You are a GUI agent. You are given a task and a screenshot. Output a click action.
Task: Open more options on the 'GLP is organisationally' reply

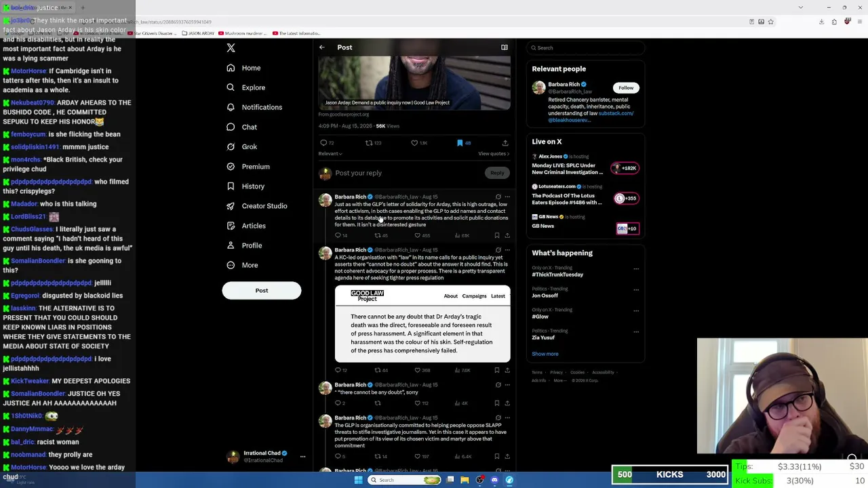pos(507,418)
